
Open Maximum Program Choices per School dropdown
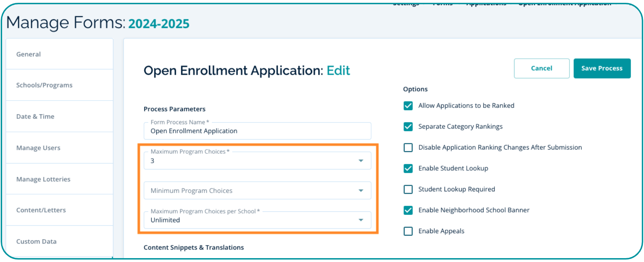coord(257,220)
